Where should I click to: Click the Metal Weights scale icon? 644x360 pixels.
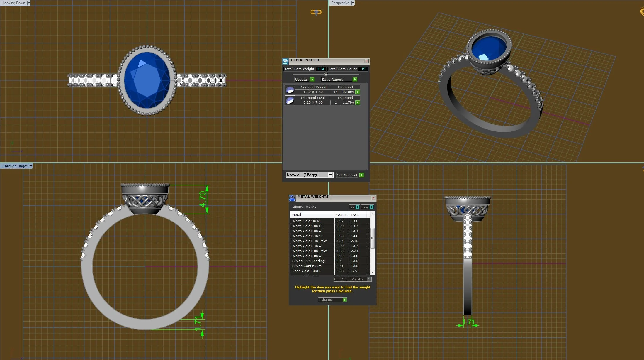[x=292, y=198]
